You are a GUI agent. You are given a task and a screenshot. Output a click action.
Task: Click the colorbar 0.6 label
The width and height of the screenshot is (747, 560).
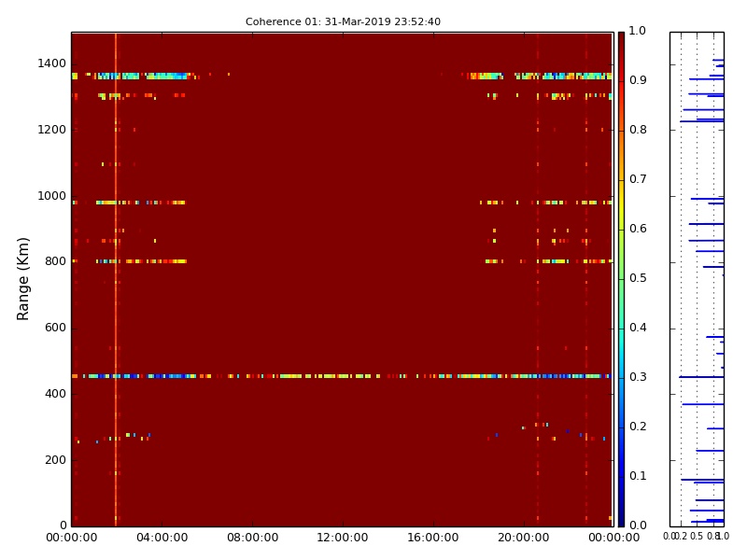tap(638, 229)
